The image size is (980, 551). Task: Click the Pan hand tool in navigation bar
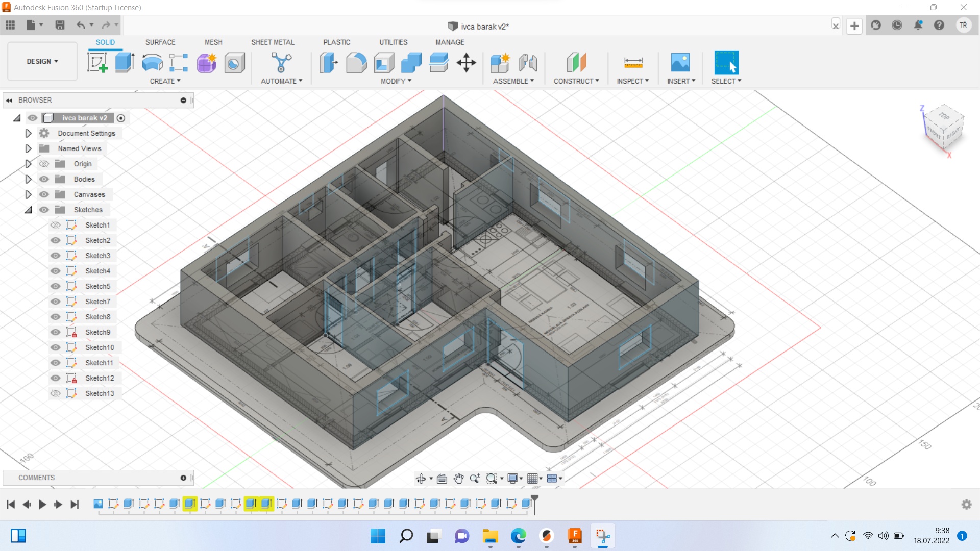[458, 479]
